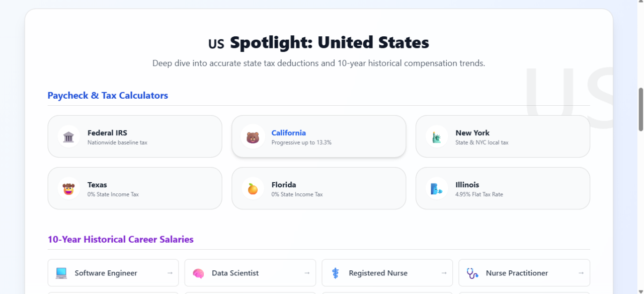Select the Illinois flat tax card
The height and width of the screenshot is (294, 644).
coord(503,188)
